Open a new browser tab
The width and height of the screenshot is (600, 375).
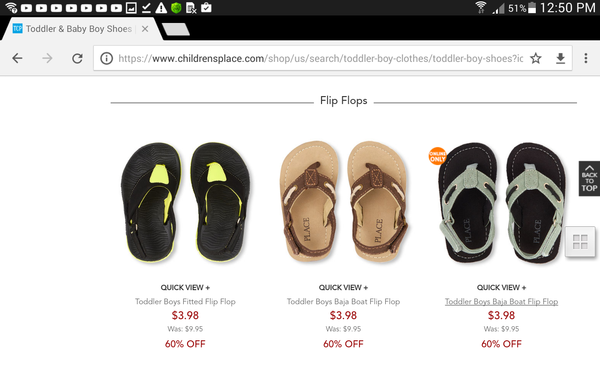coord(176,29)
